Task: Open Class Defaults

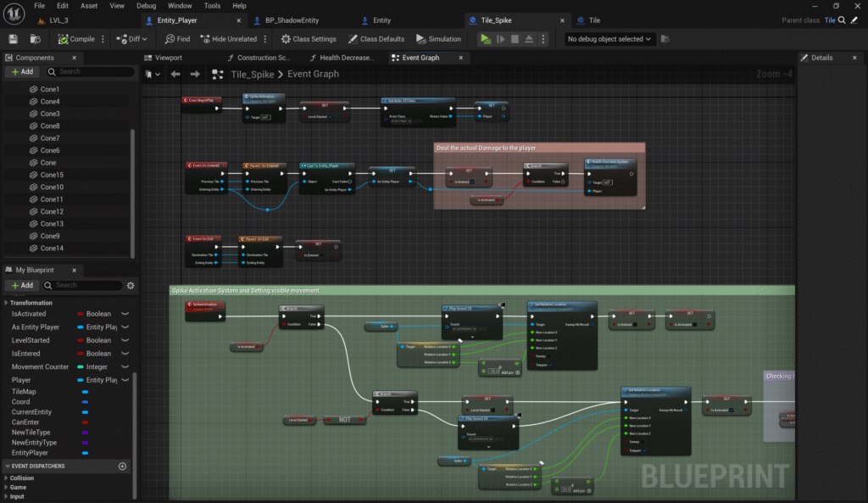Action: click(376, 39)
